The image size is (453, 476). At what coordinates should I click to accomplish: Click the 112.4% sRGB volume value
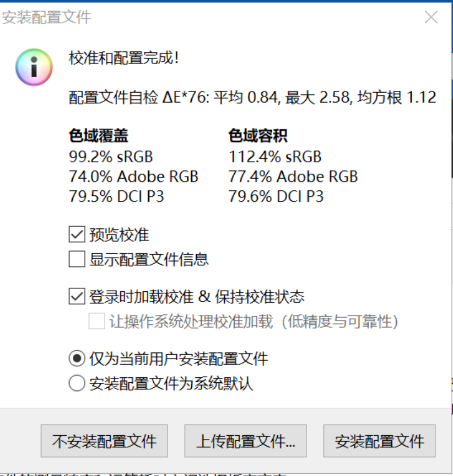275,157
